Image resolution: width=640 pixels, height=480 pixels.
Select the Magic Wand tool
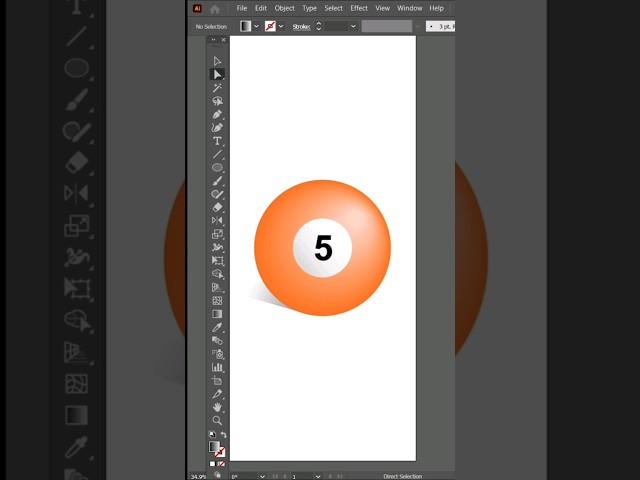(x=217, y=88)
